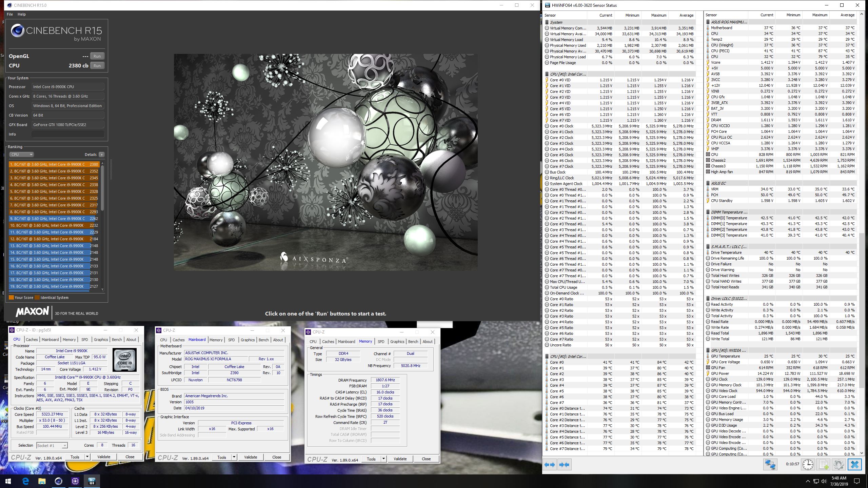This screenshot has height=488, width=868.
Task: Click the Core #0 VID sensor icon in HWiNFO
Action: (x=547, y=80)
